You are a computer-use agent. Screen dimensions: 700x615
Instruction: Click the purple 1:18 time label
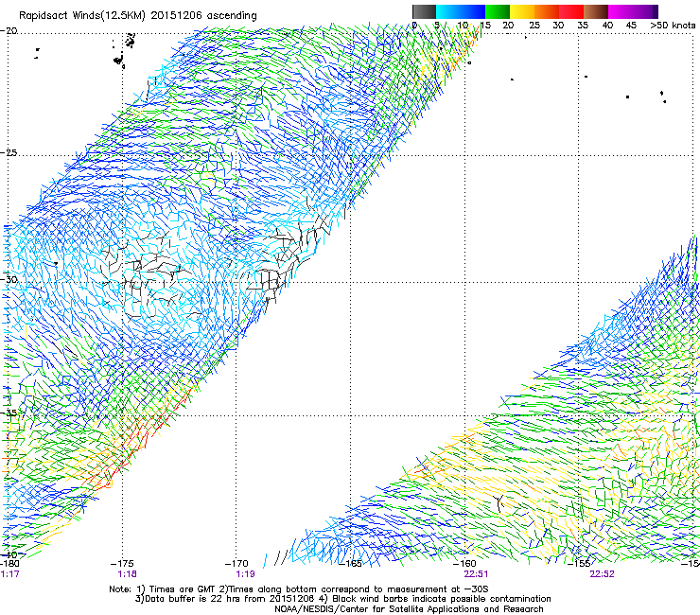point(128,574)
